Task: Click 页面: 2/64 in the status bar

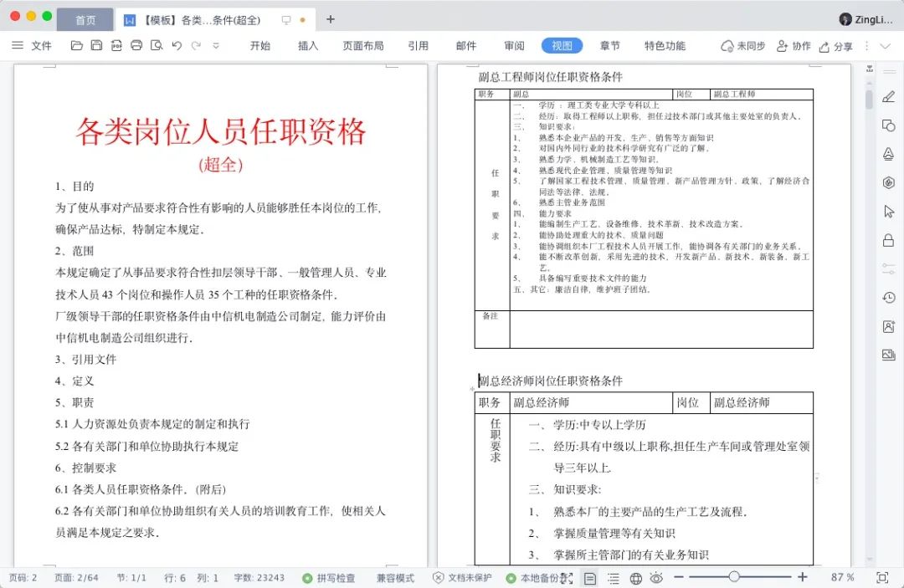Action: 76,578
